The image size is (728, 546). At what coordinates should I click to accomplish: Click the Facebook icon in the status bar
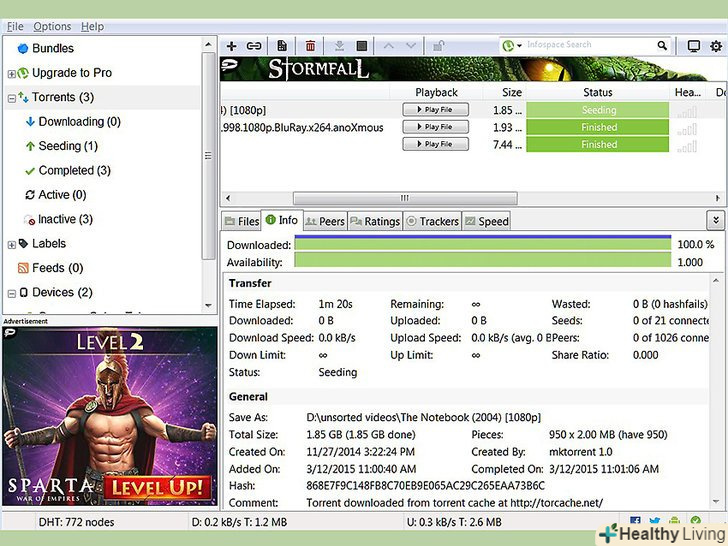coord(636,521)
